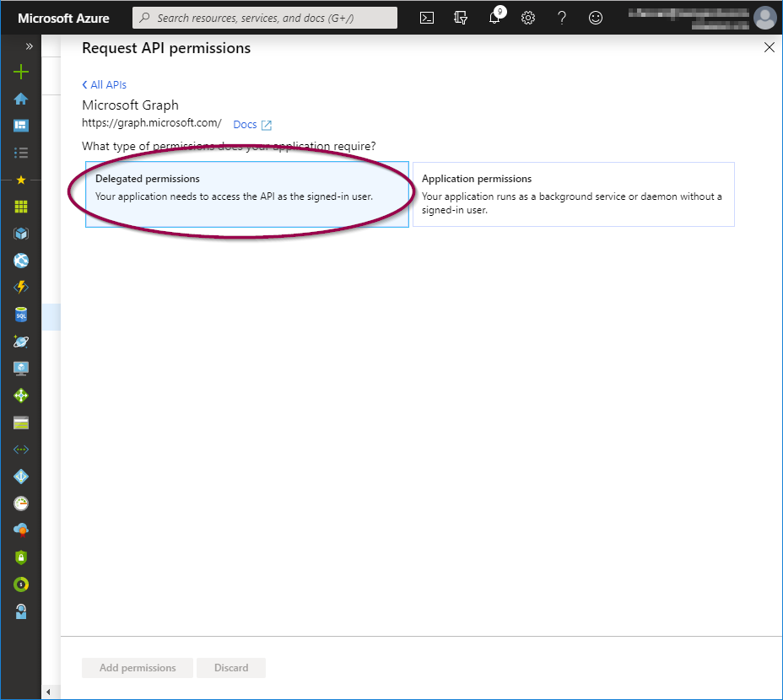Open Storage accounts icon
The image size is (783, 700).
(x=21, y=423)
